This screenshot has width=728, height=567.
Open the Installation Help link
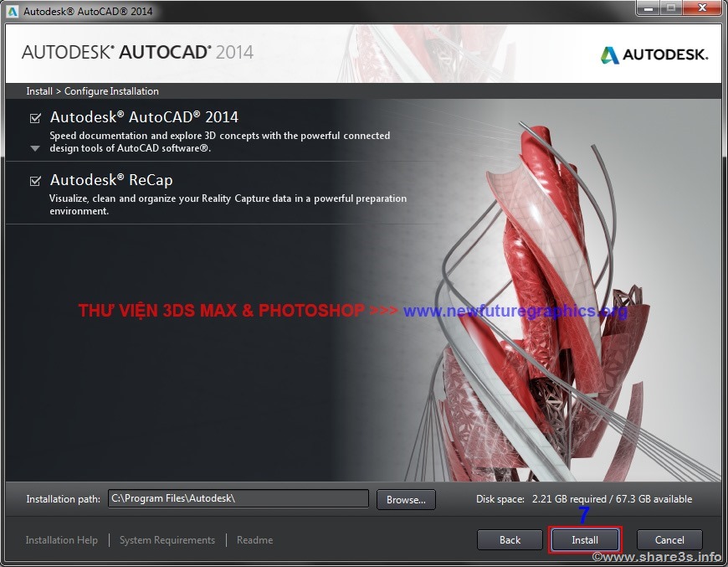tap(62, 540)
